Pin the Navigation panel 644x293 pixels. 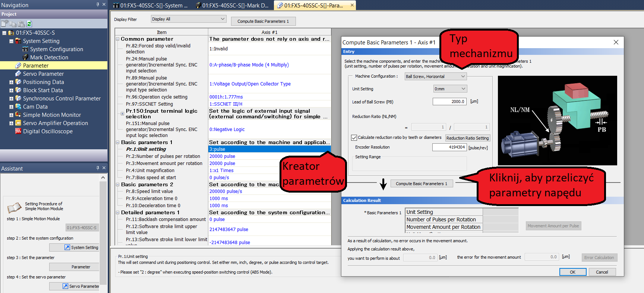click(98, 4)
